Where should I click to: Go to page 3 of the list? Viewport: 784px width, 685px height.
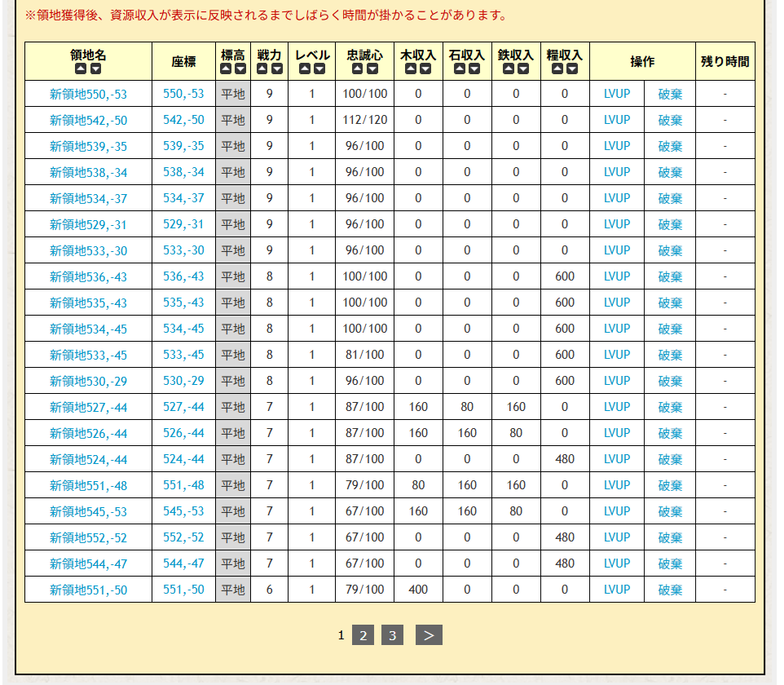tap(392, 635)
